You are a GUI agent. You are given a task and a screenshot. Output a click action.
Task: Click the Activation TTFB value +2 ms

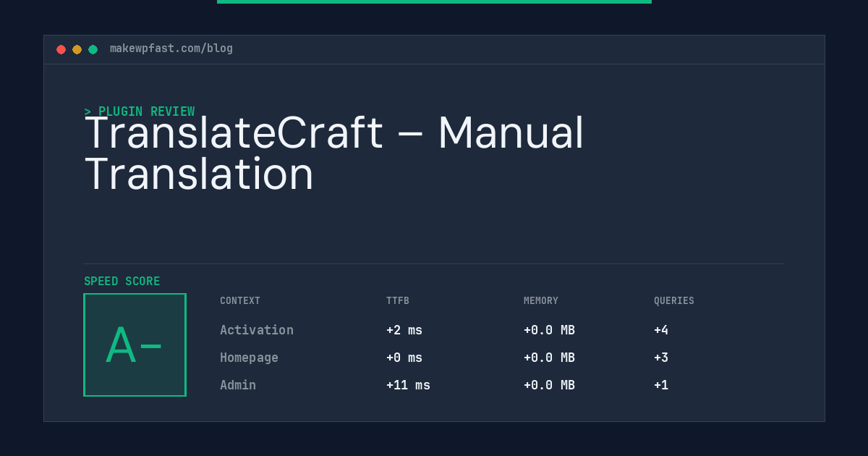point(404,330)
